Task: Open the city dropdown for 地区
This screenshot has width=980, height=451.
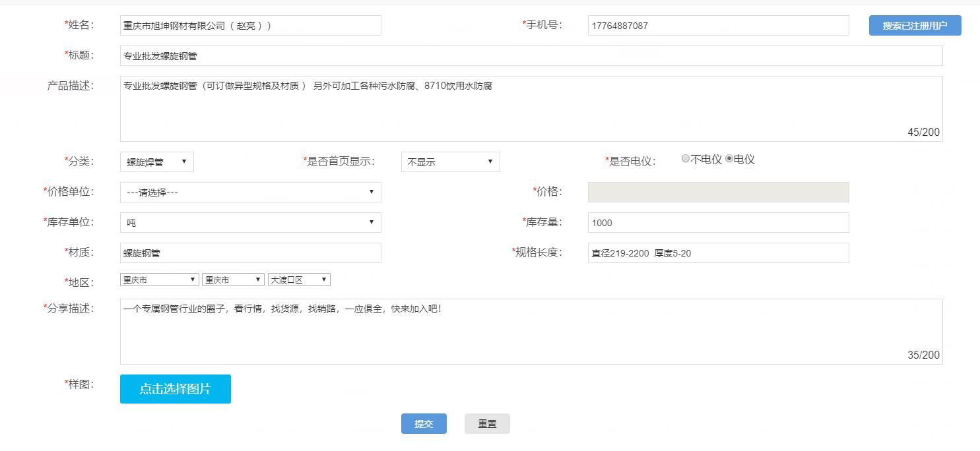Action: tap(233, 280)
